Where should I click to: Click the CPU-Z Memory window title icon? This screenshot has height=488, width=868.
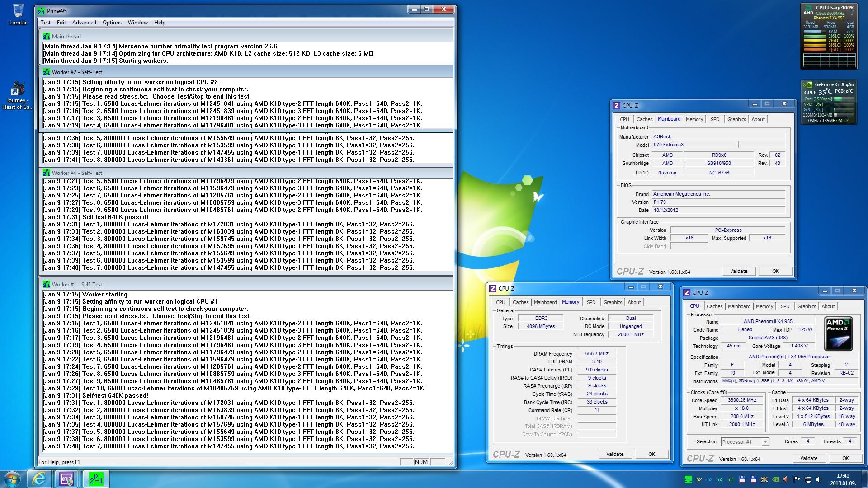(493, 288)
